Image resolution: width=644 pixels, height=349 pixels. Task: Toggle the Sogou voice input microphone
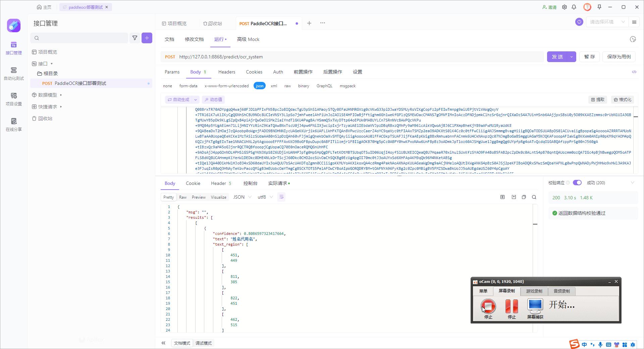pos(600,345)
